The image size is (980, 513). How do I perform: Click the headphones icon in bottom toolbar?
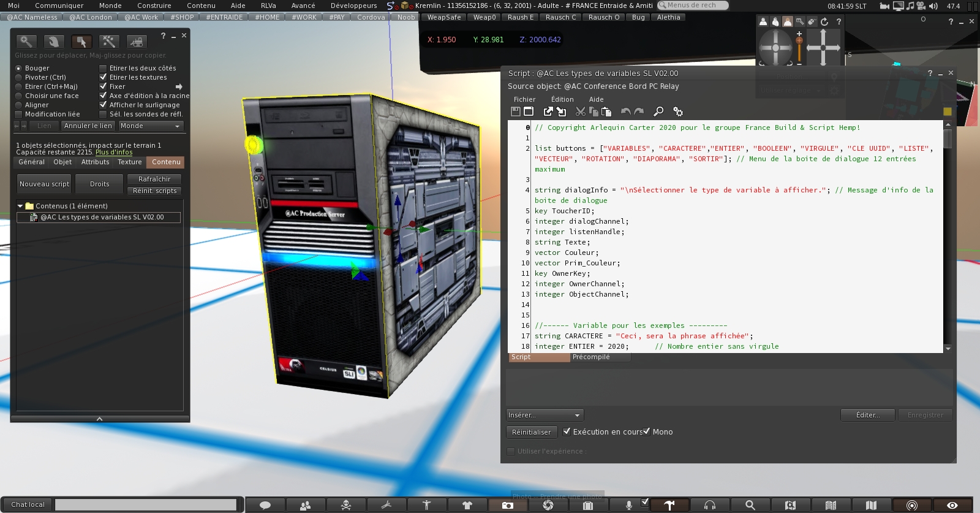tap(710, 505)
